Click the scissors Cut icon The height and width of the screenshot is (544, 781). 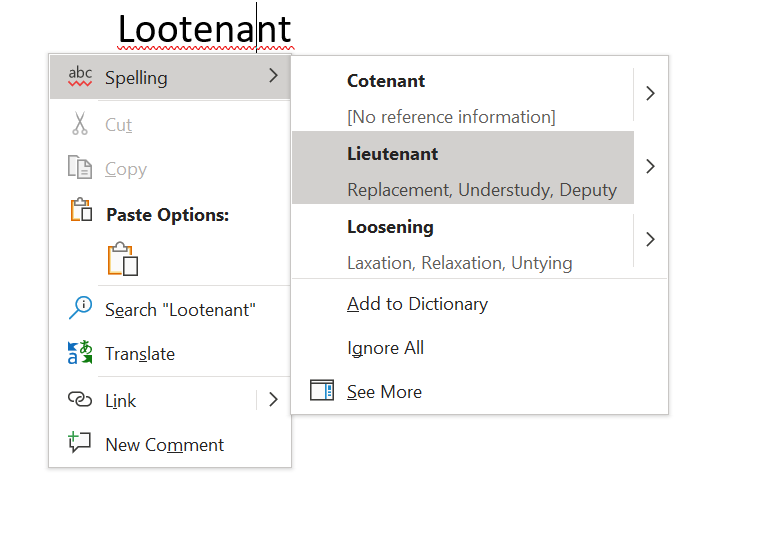click(x=80, y=124)
